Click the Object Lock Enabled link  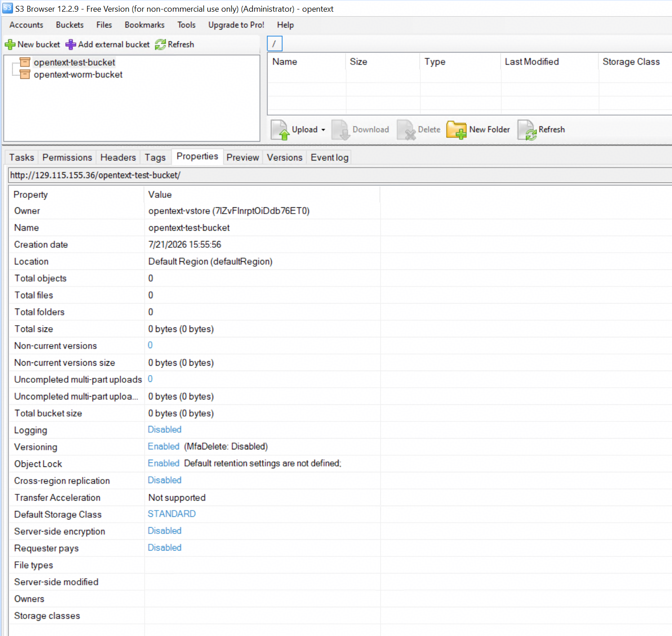(x=164, y=463)
